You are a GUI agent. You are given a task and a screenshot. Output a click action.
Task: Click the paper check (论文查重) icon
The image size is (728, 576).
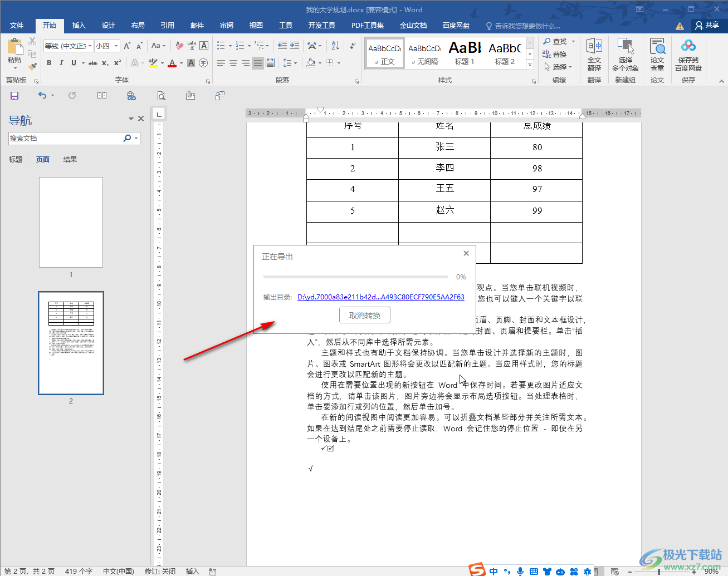coord(657,55)
